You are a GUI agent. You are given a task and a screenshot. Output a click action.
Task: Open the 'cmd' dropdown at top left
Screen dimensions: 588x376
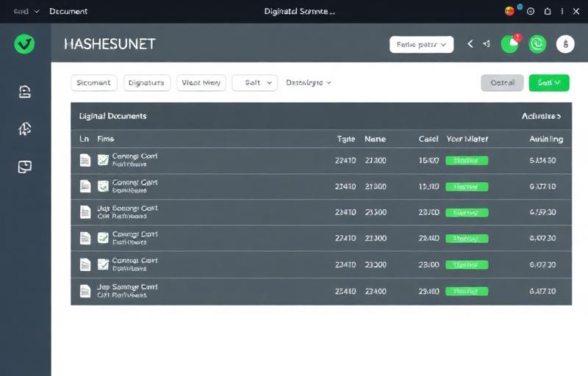26,11
